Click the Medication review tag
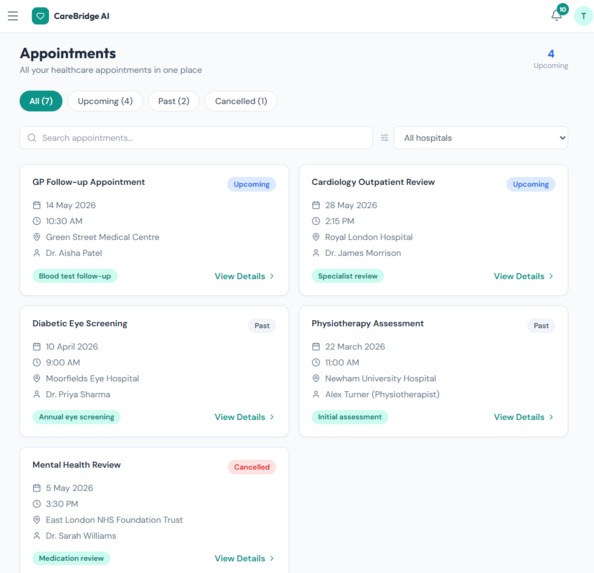 click(71, 558)
